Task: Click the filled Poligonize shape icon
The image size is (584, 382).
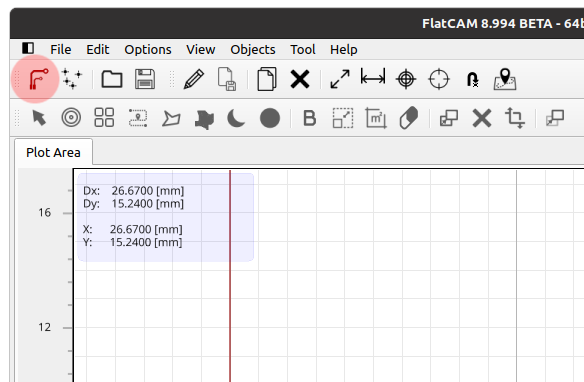Action: coord(204,119)
